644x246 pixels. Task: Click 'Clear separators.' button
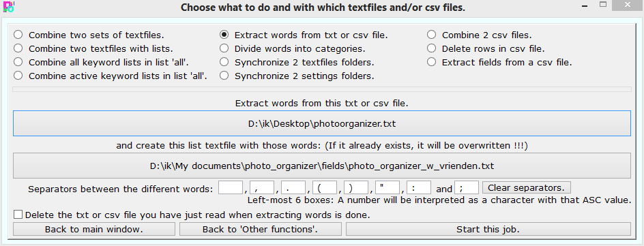click(527, 188)
